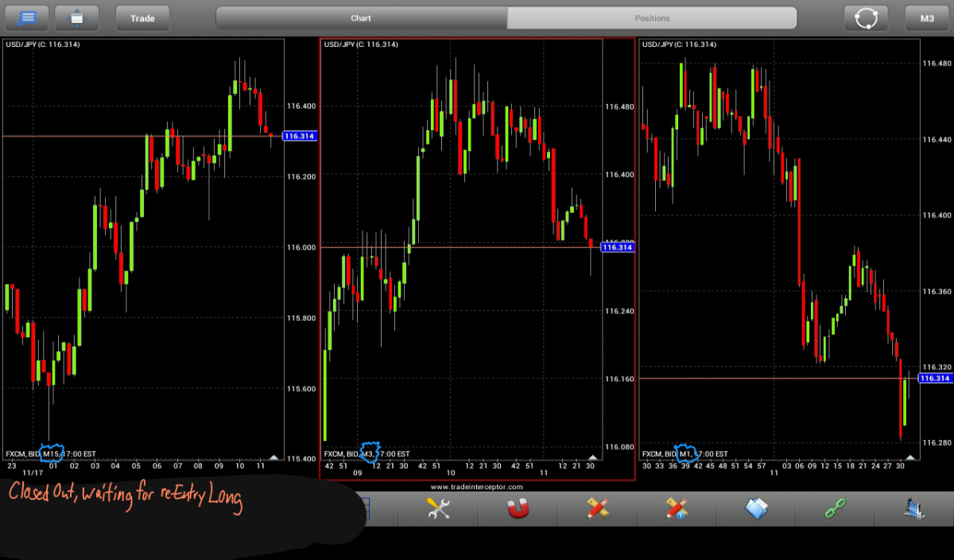Toggle the magnet snap tool
954x560 pixels.
click(518, 508)
